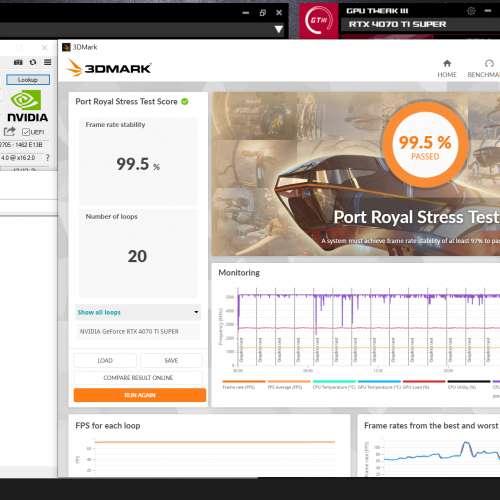Viewport: 500px width, 500px height.
Task: Click the orange RUN AGAIN button
Action: (140, 395)
